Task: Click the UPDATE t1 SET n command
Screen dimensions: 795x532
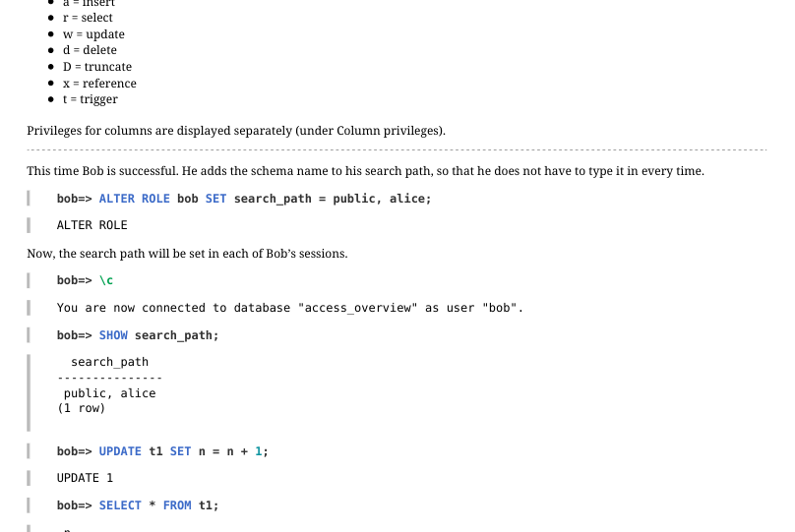Action: pos(162,451)
